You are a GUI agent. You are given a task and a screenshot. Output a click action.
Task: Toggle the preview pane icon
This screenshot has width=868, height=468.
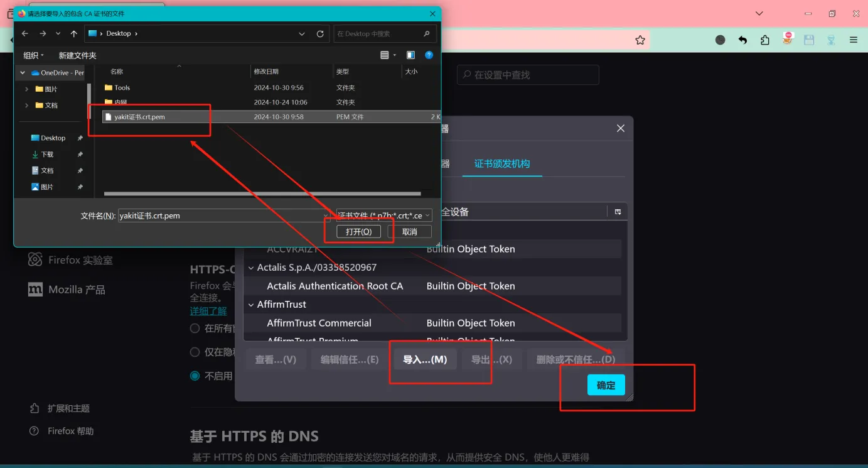click(410, 55)
